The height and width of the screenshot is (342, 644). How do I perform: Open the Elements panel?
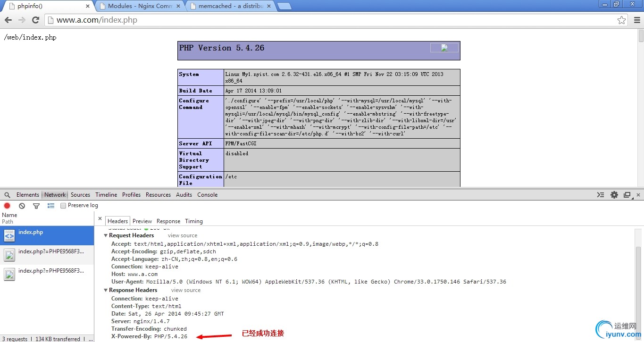tap(28, 195)
